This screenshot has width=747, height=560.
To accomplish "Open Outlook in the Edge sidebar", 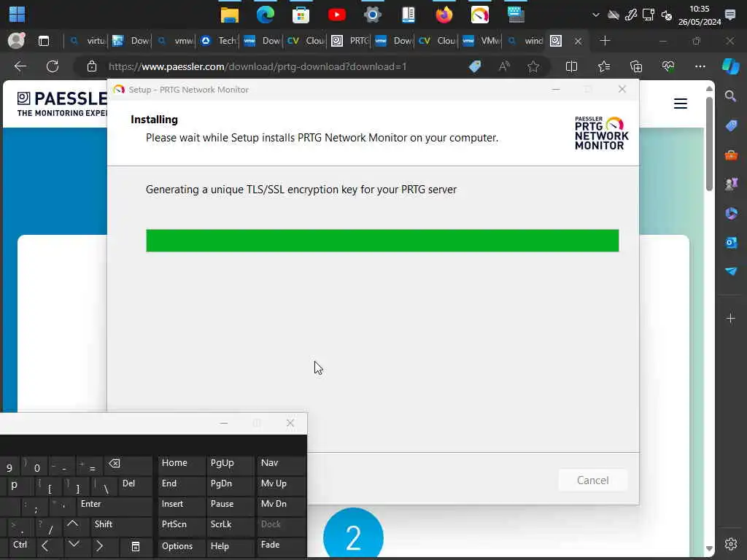I will coord(731,242).
